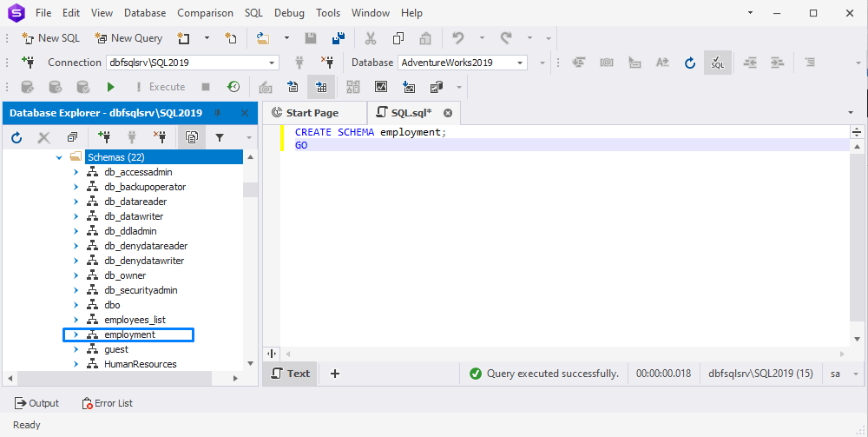868x437 pixels.
Task: Click the green Execute play arrow
Action: [x=111, y=87]
